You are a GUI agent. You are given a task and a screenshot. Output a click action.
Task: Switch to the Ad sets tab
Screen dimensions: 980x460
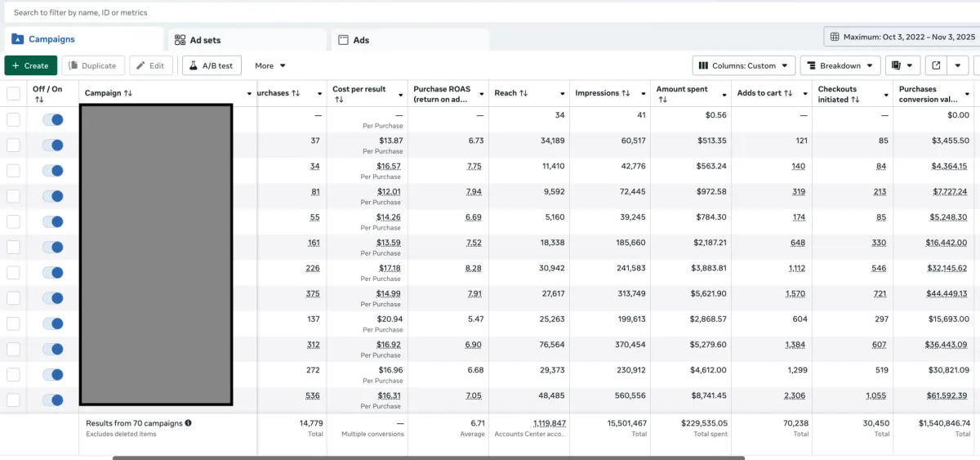click(x=204, y=40)
